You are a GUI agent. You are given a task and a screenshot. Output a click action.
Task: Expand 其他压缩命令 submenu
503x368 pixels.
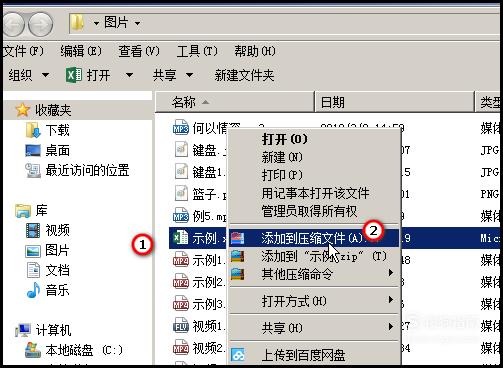coord(314,274)
